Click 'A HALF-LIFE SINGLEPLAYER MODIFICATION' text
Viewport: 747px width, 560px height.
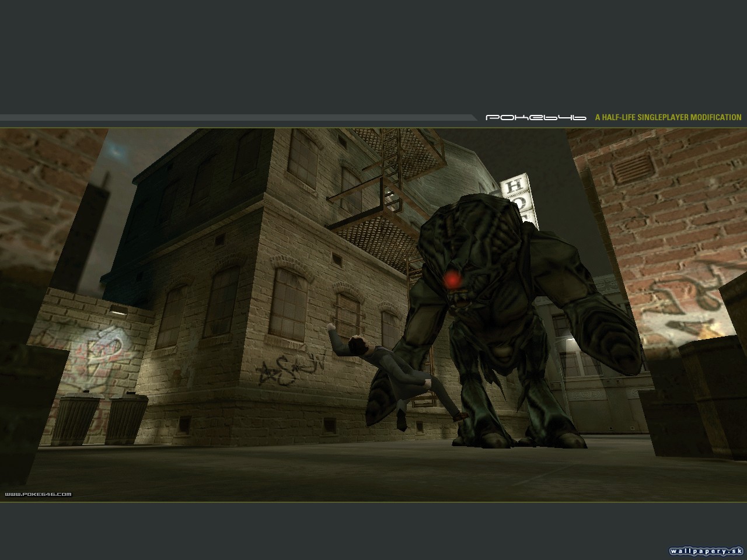[x=668, y=117]
